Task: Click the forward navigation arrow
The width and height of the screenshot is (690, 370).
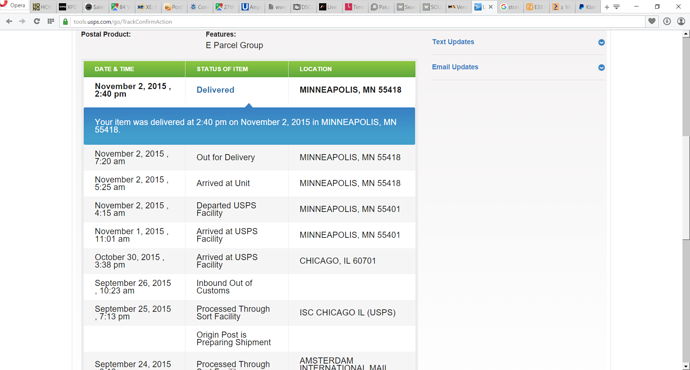Action: tap(22, 21)
